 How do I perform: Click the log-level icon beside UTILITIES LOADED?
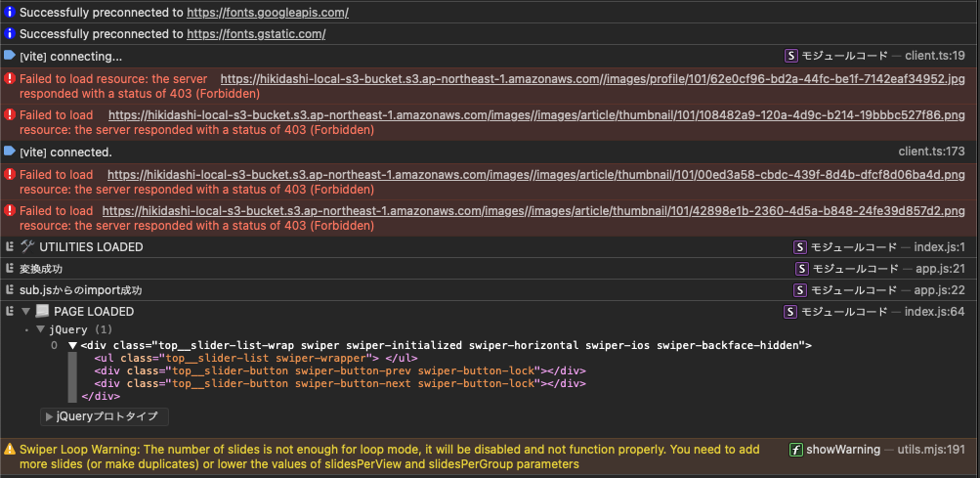10,247
